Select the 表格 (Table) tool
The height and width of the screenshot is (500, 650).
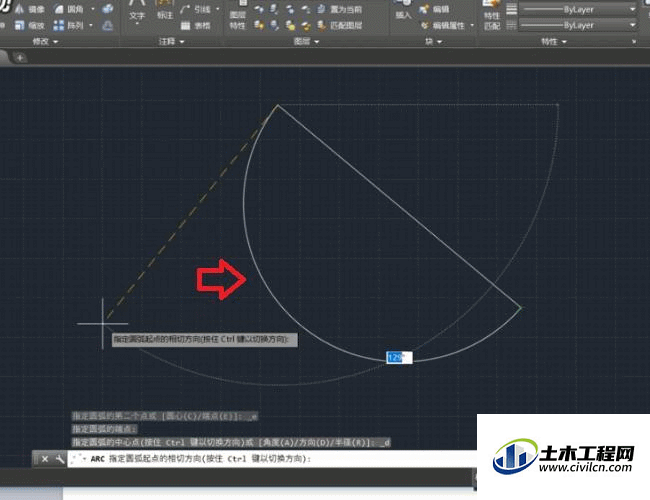196,26
